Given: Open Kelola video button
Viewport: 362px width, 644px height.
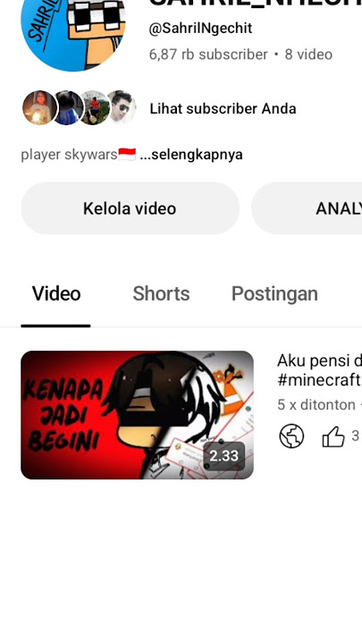Looking at the screenshot, I should [x=130, y=208].
